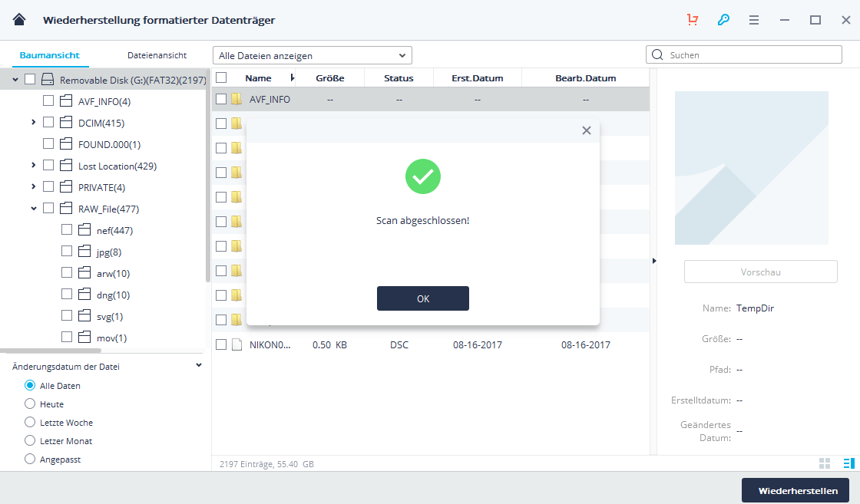
Task: Open the shopping cart purchase icon
Action: [x=693, y=20]
